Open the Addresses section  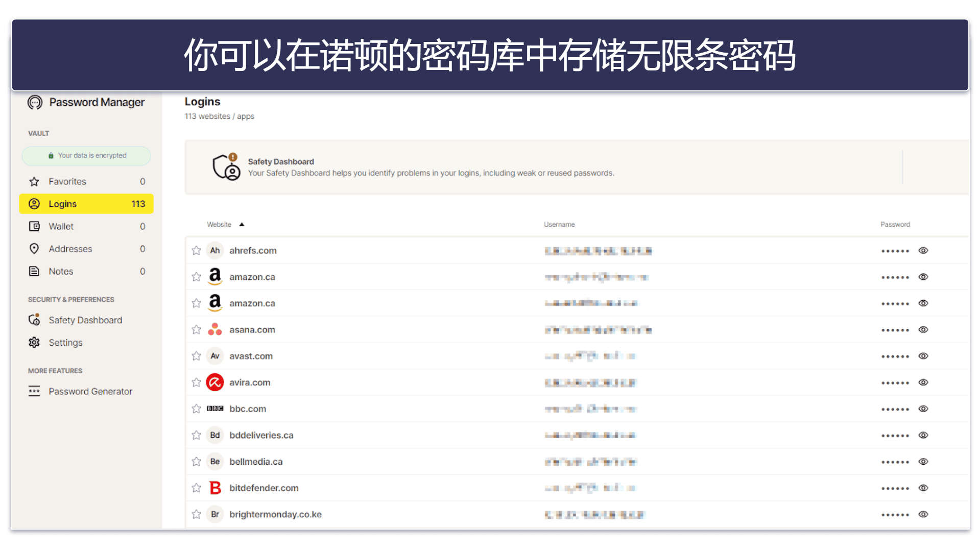[x=86, y=249]
